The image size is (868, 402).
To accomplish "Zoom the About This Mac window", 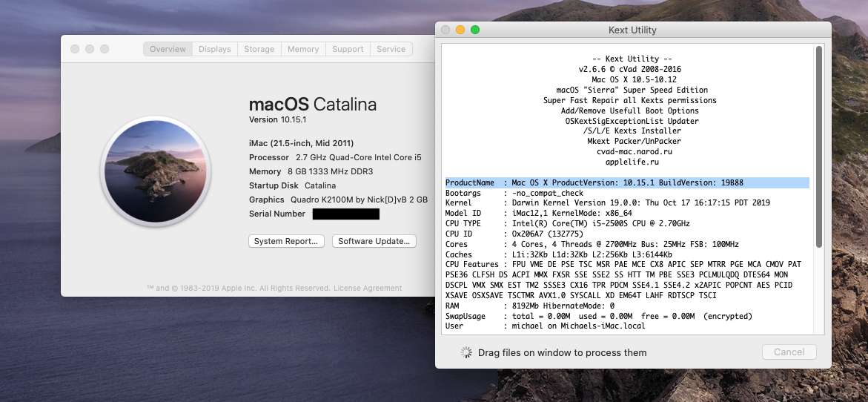I will coord(104,49).
